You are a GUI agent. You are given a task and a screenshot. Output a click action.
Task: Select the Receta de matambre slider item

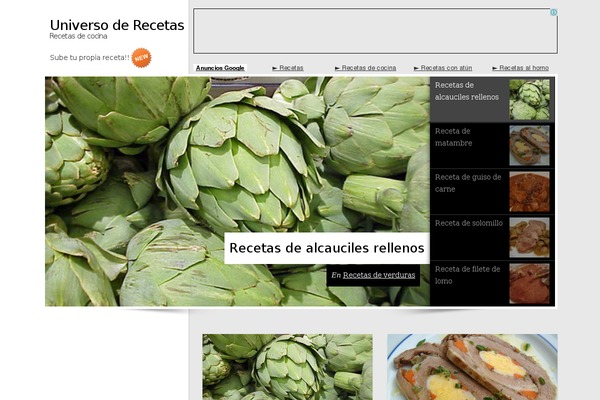[492, 145]
